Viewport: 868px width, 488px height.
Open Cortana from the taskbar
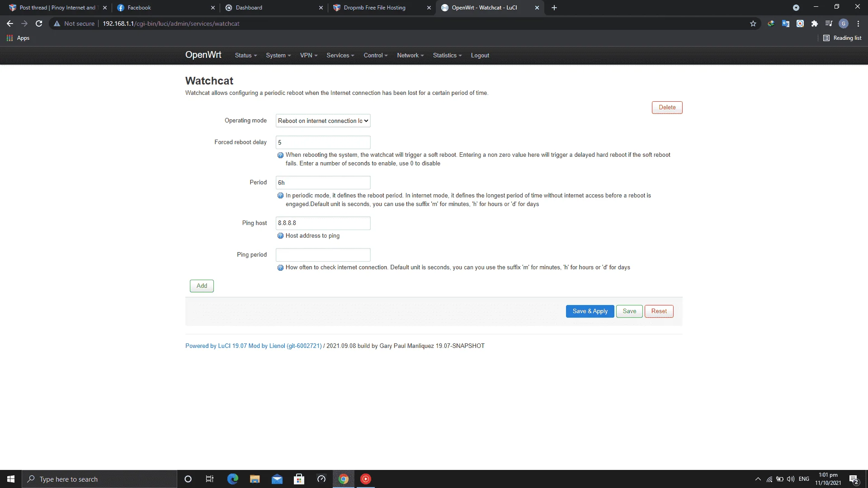188,479
